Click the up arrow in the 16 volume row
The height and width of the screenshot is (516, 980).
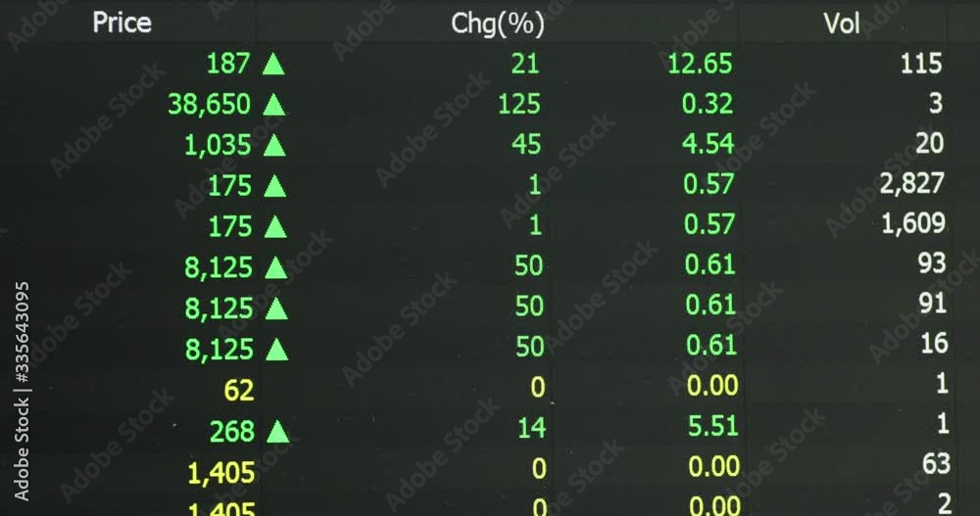pyautogui.click(x=277, y=350)
